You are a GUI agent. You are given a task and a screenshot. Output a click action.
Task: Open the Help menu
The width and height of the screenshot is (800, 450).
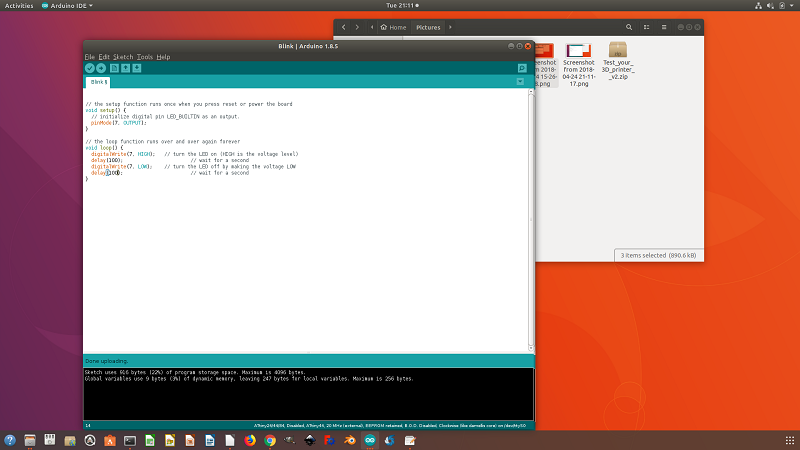coord(163,57)
